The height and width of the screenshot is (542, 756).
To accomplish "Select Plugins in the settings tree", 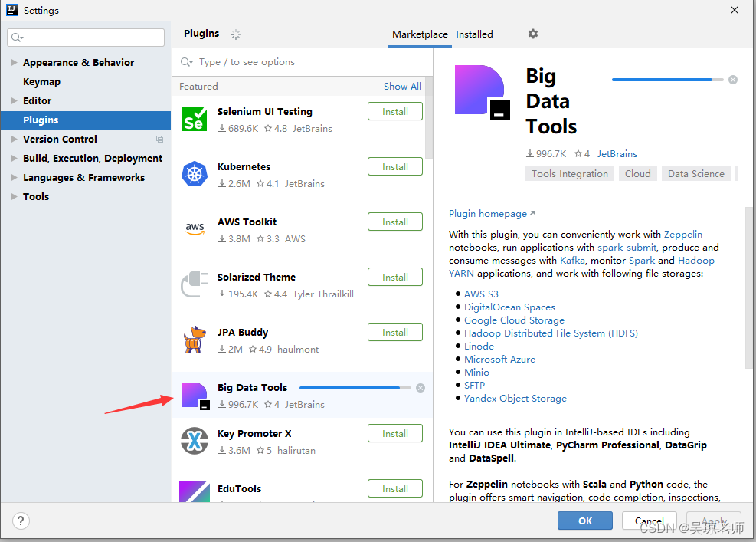I will click(85, 120).
